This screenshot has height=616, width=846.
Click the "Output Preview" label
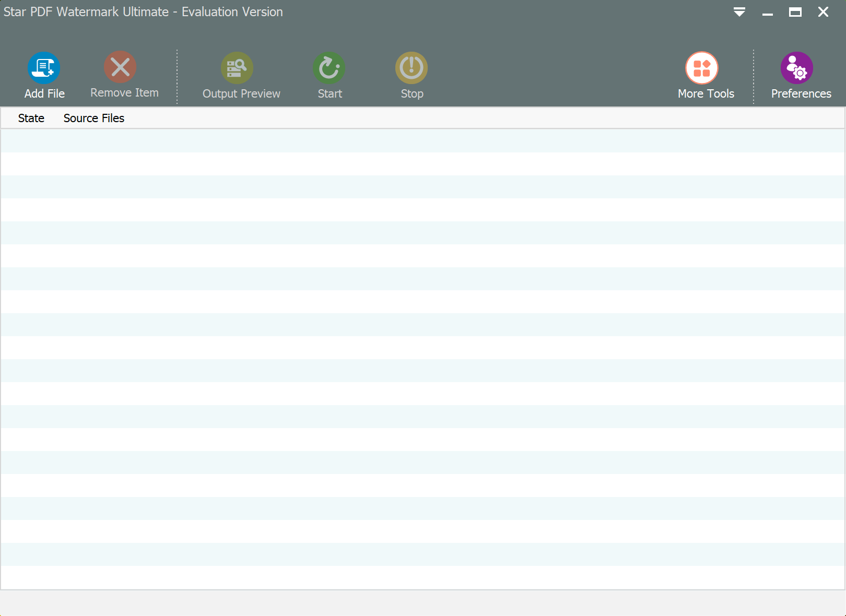241,94
